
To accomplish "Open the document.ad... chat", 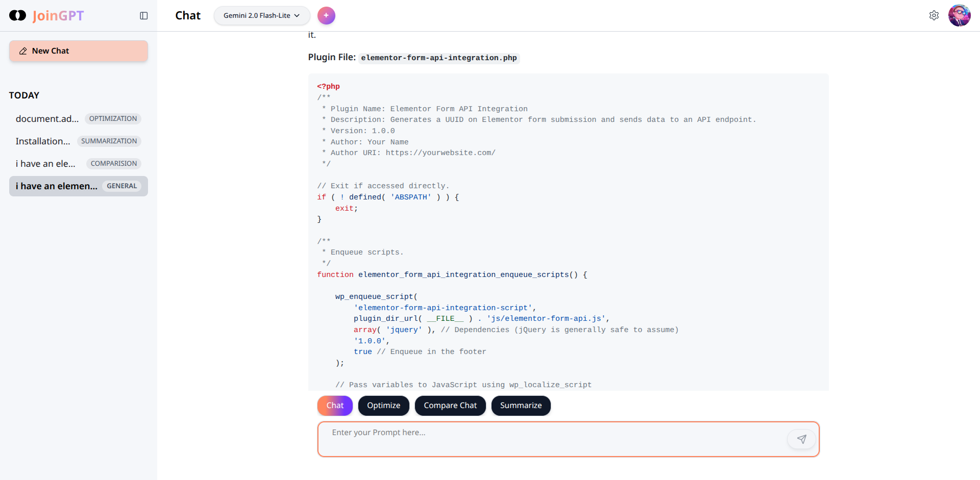I will [x=47, y=119].
